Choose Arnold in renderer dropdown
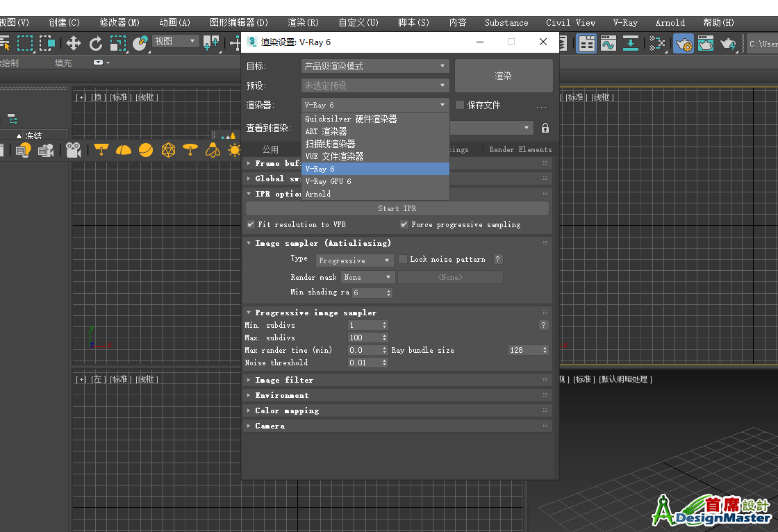 point(375,194)
